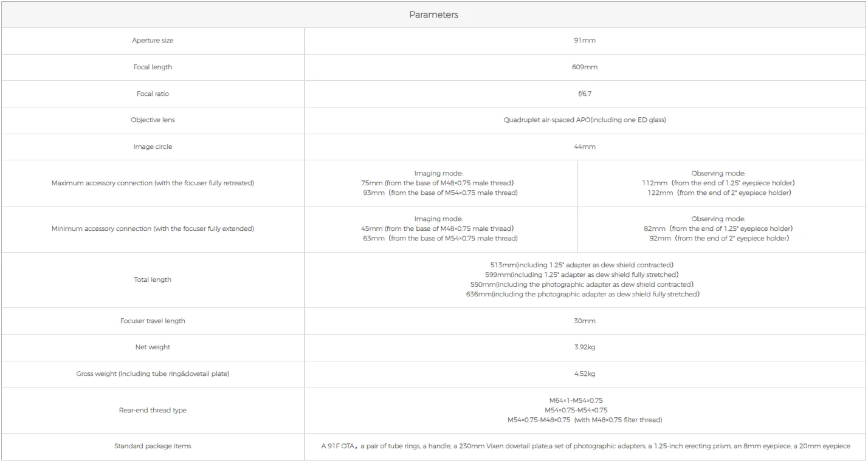Click the 75mm M48×0.75 imaging mode line
This screenshot has width=868, height=461.
438,183
